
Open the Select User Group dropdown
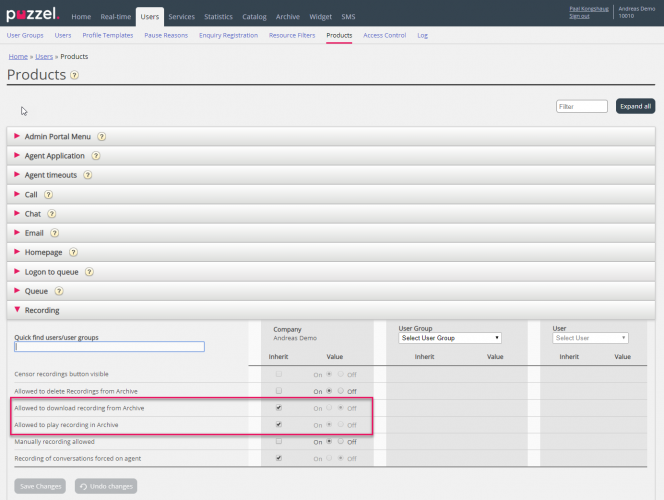pyautogui.click(x=449, y=338)
